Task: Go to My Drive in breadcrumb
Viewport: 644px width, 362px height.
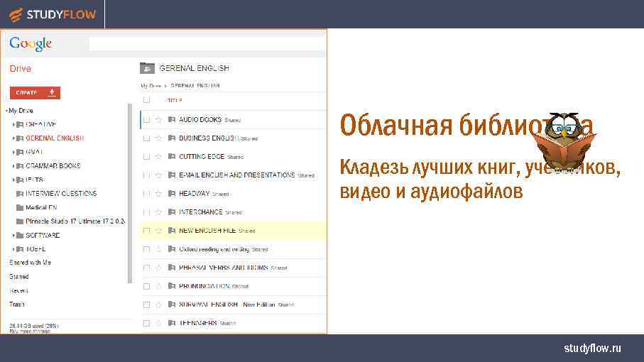Action: tap(151, 86)
